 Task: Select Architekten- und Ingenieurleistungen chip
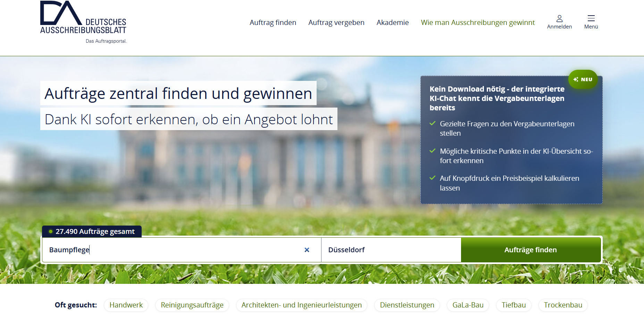tap(302, 305)
